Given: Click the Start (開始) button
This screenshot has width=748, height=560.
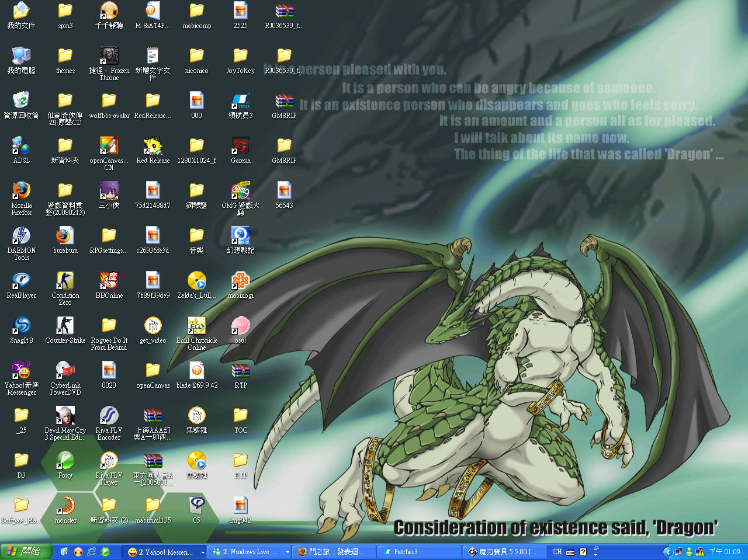Looking at the screenshot, I should coord(26,552).
